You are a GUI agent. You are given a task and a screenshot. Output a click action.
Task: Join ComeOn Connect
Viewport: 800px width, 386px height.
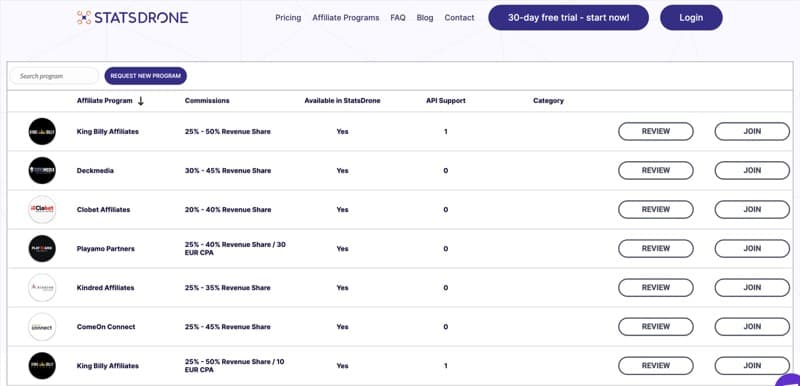[752, 327]
